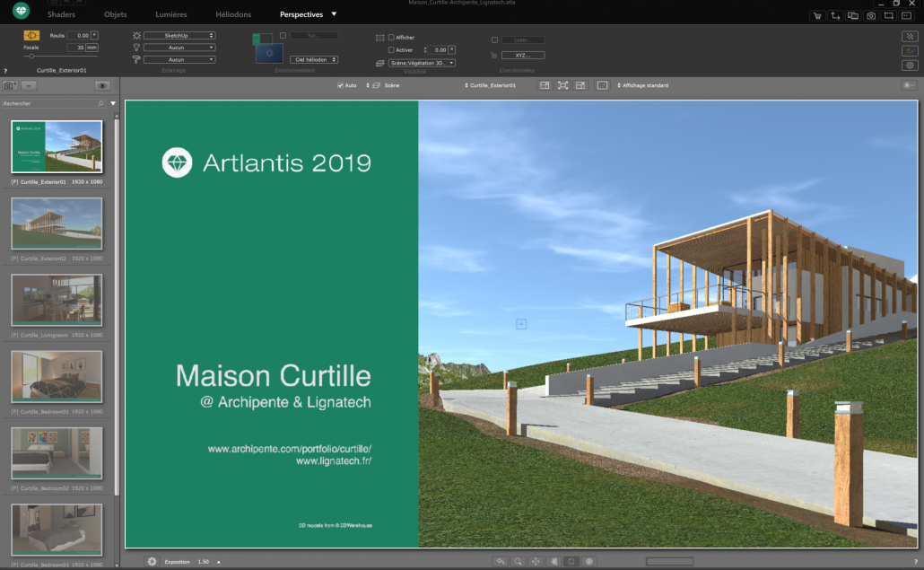
Task: Select the zoom magnifier tool at bottom
Action: [518, 562]
